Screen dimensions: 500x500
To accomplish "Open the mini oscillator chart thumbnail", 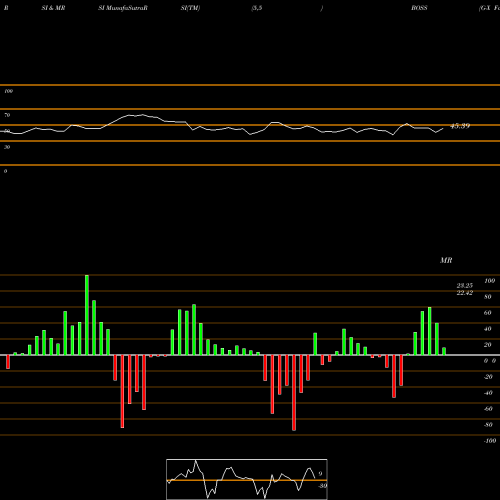I will pos(247,479).
